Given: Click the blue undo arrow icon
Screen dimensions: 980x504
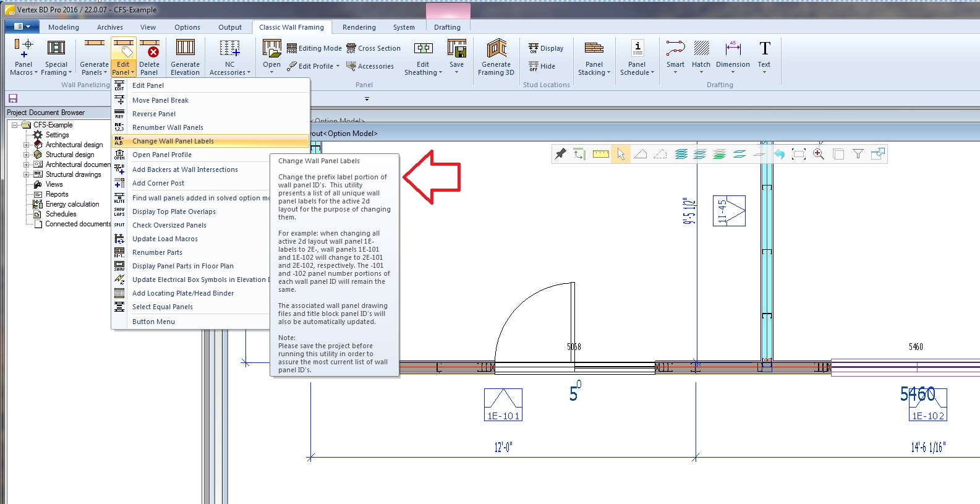Looking at the screenshot, I should [779, 154].
